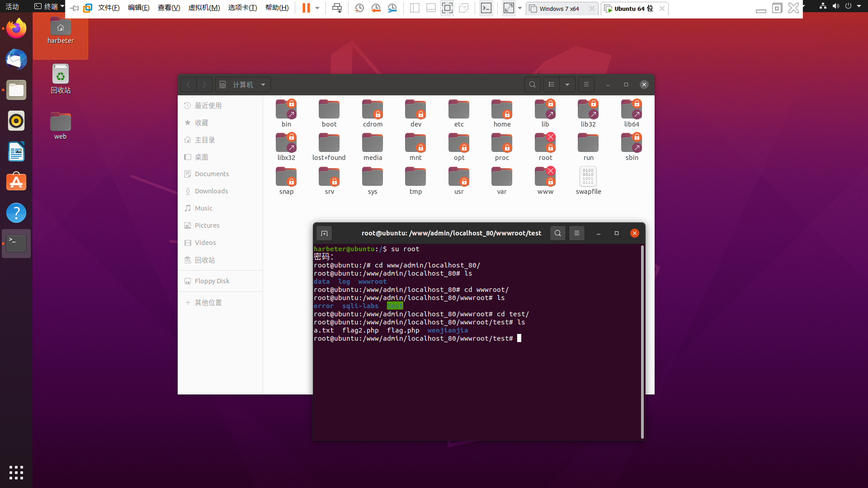868x488 pixels.
Task: Launch Thunderbird mail from the dock
Action: point(16,59)
